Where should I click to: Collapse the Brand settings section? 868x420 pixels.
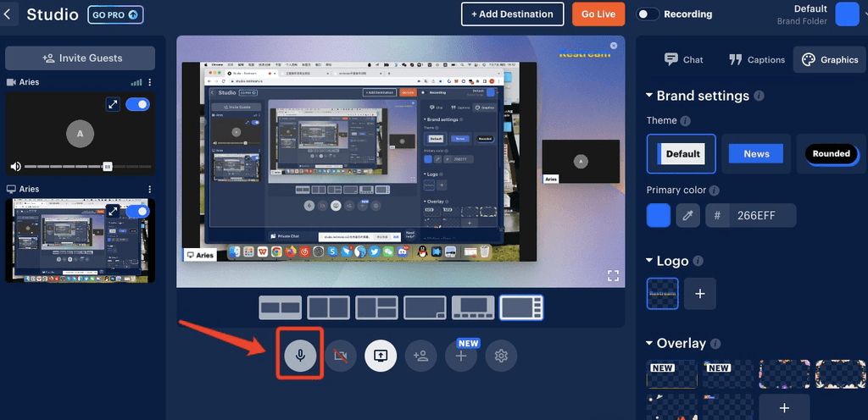click(650, 96)
